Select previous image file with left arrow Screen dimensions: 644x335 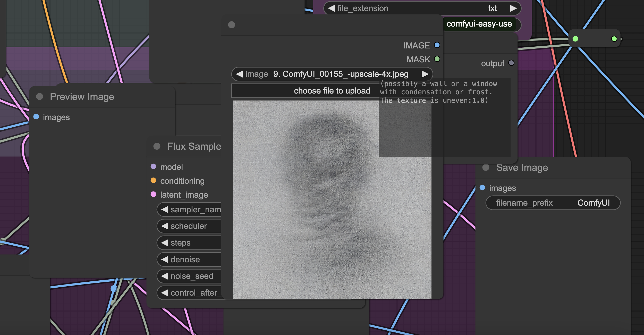tap(239, 74)
